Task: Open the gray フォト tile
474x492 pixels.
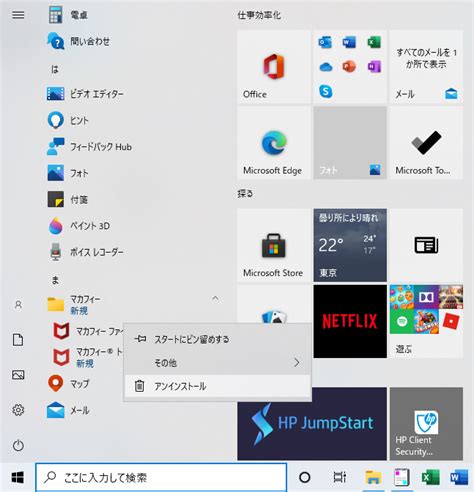Action: pos(350,143)
